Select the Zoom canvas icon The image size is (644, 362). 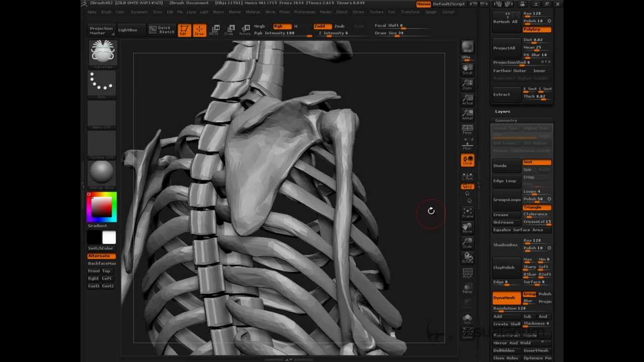pyautogui.click(x=467, y=84)
